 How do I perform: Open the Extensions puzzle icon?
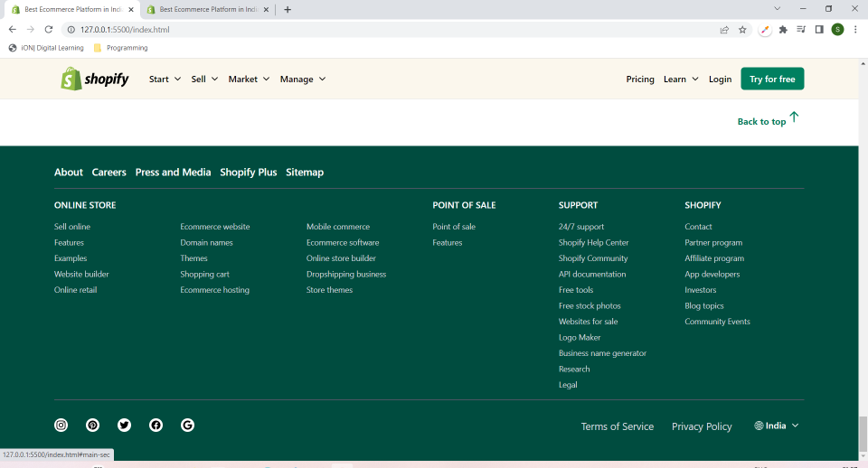[x=783, y=30]
